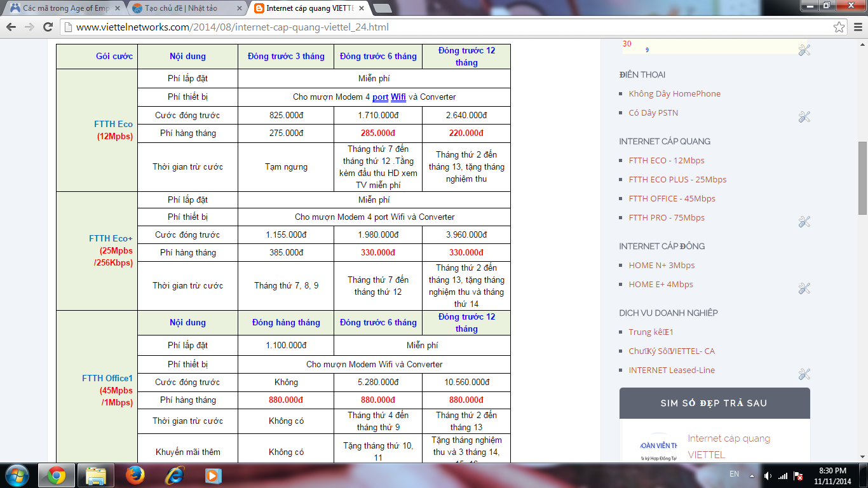This screenshot has height=488, width=868.
Task: Click the volume icon in system tray
Action: coord(768,475)
